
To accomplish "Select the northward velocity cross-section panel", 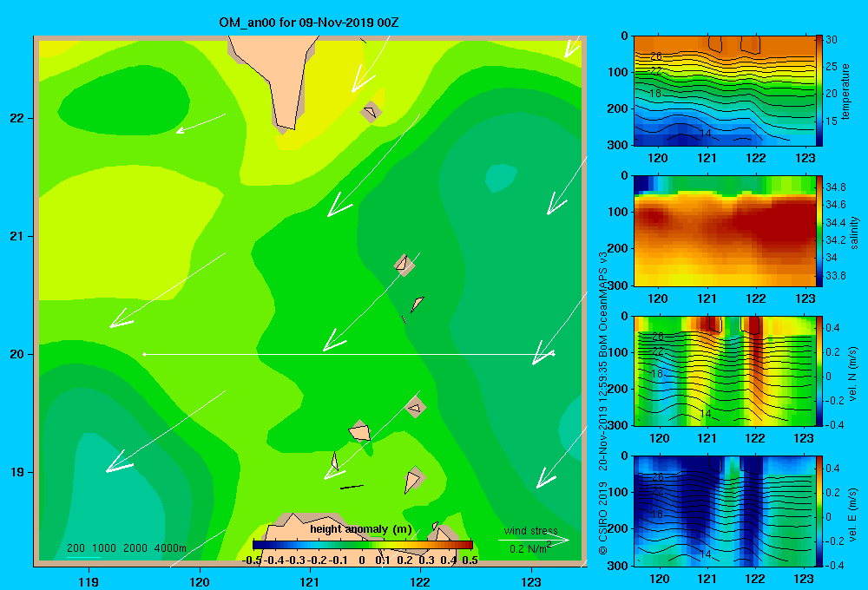I will point(724,371).
